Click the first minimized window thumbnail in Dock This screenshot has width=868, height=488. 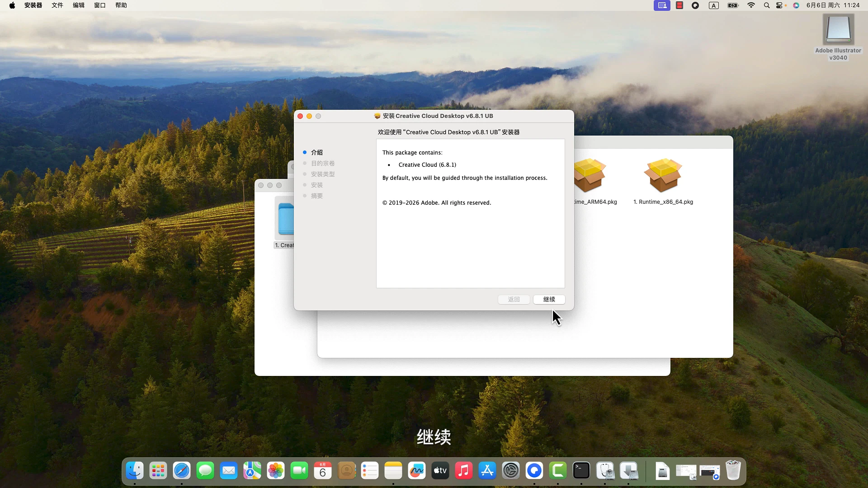coord(686,472)
